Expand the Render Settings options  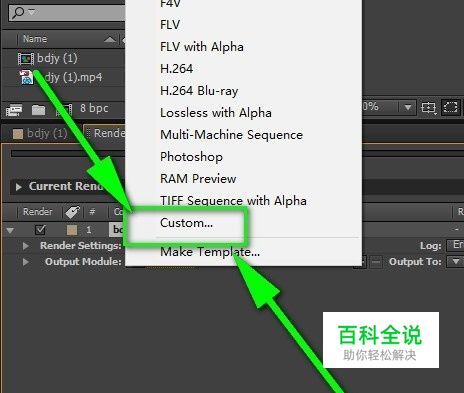click(x=26, y=246)
